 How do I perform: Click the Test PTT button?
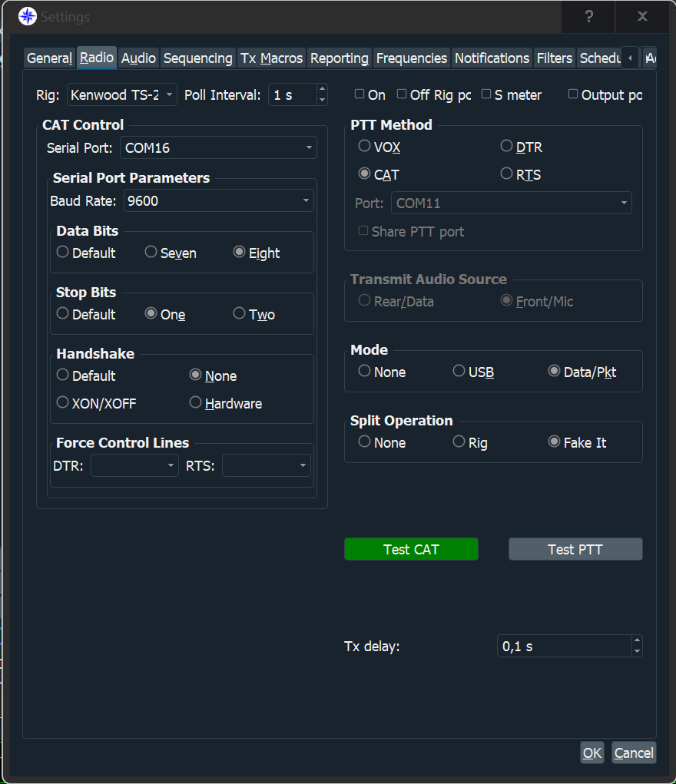tap(575, 549)
